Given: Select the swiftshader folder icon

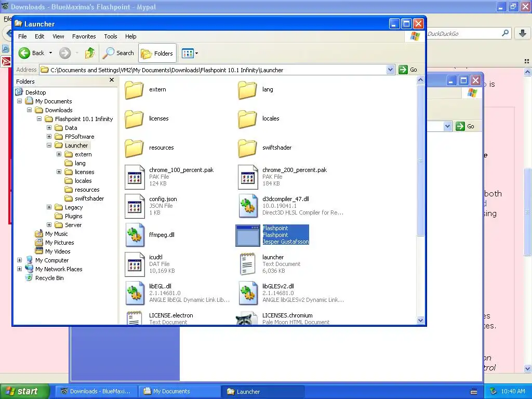Looking at the screenshot, I should click(247, 148).
